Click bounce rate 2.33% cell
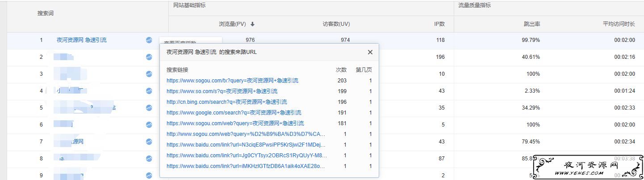The width and height of the screenshot is (644, 180). click(x=532, y=91)
